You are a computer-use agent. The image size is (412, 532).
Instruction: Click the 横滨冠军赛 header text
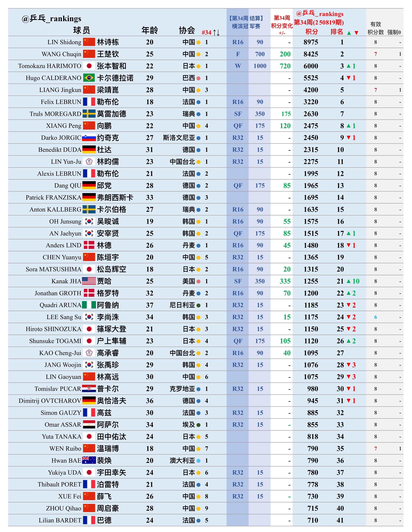click(246, 26)
